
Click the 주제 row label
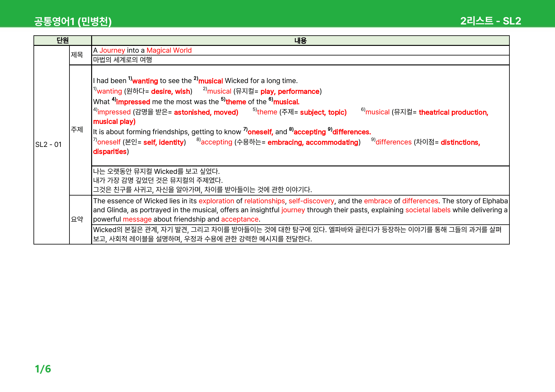coord(77,130)
